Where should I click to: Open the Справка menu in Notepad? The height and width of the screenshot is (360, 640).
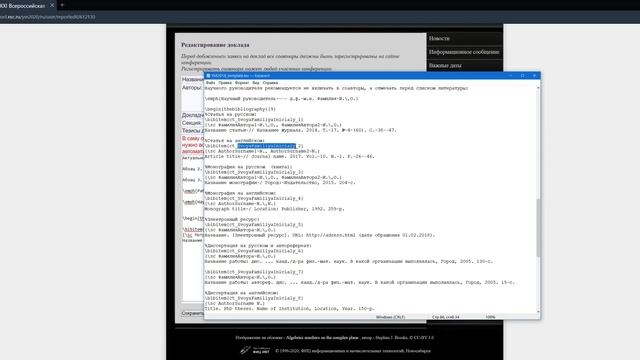coord(270,82)
